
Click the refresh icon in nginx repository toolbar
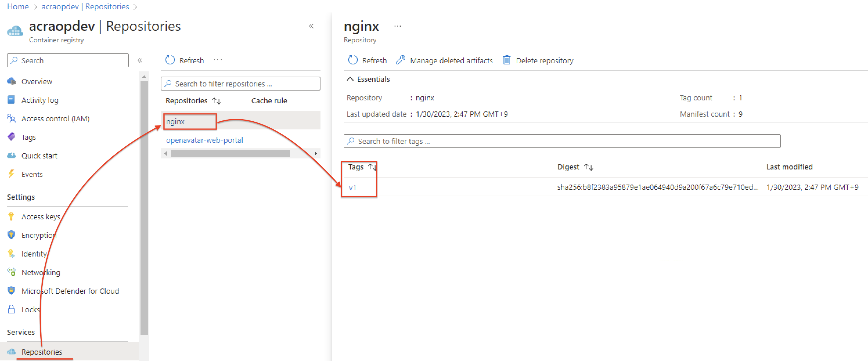point(353,60)
